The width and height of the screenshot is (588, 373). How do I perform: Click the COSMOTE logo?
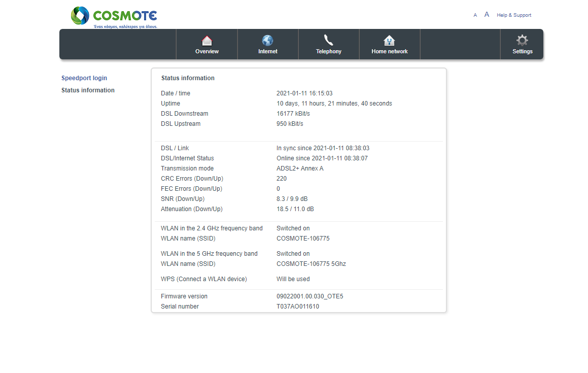(114, 17)
